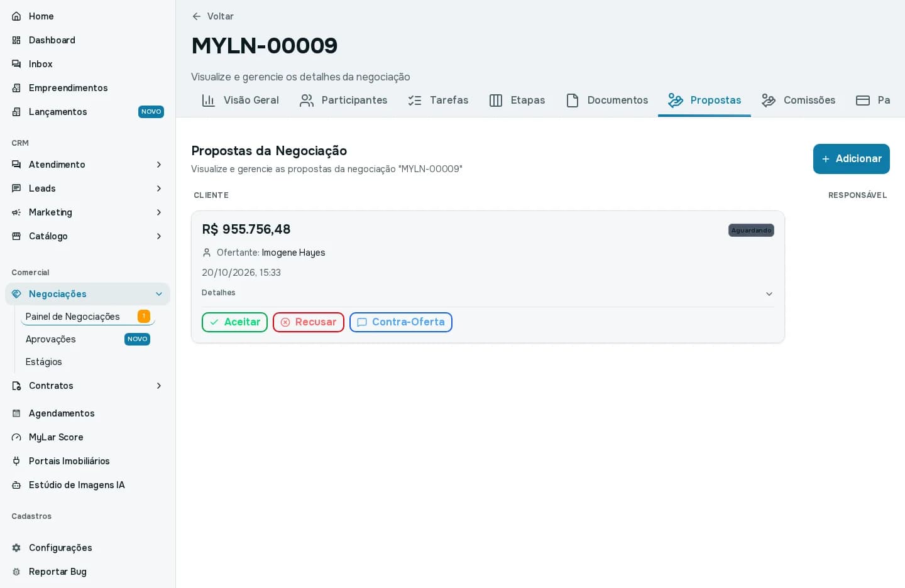Select the Propostas tab

tap(705, 101)
